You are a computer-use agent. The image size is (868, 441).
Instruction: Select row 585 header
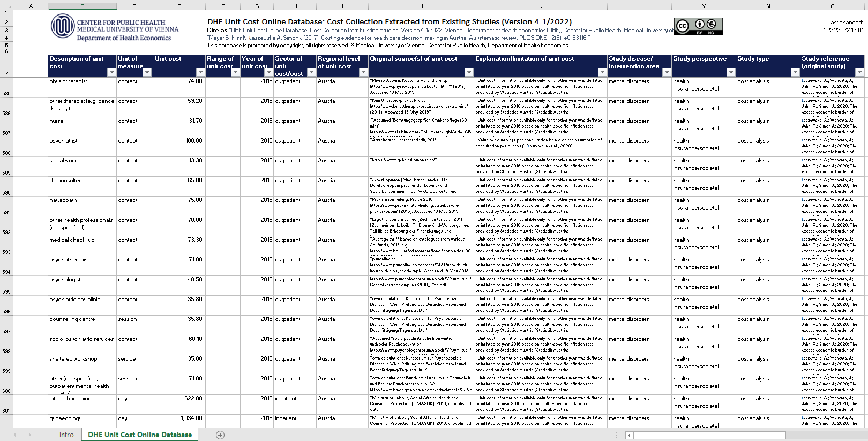[x=6, y=87]
